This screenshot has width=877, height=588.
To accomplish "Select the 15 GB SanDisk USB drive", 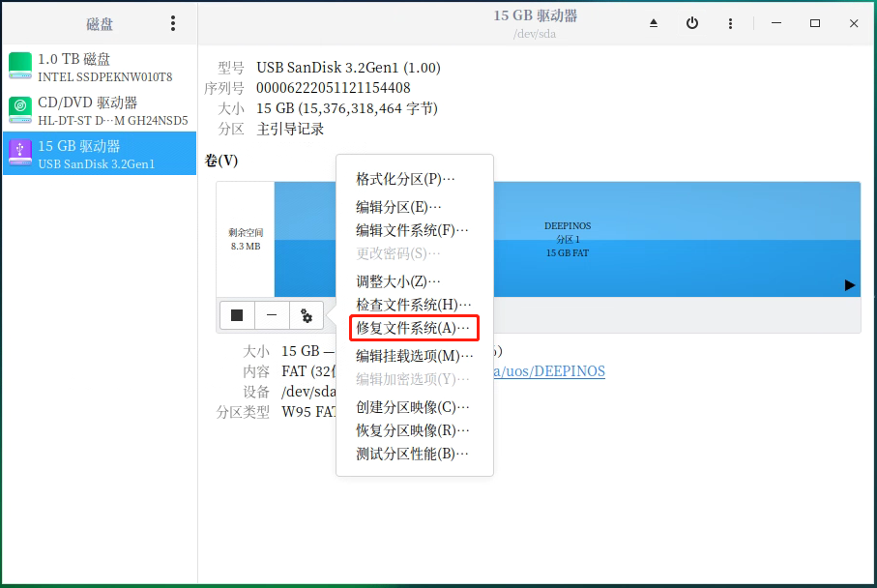I will pos(100,154).
